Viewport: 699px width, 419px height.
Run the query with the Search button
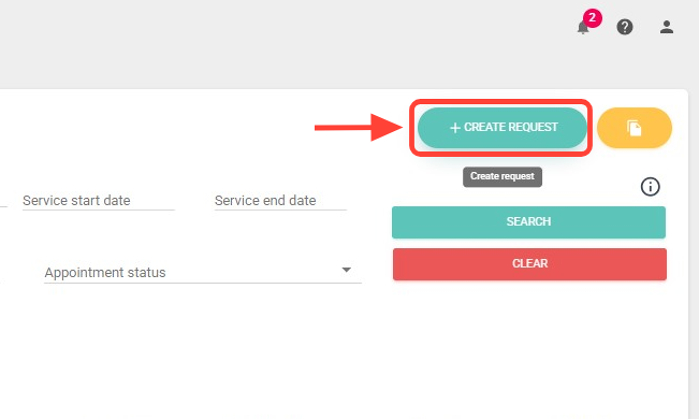(x=529, y=222)
